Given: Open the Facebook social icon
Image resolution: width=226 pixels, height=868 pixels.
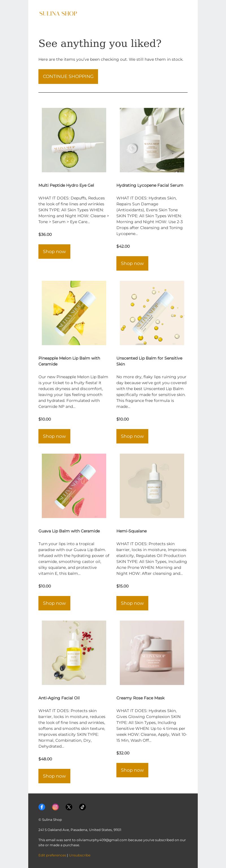Looking at the screenshot, I should (x=42, y=807).
